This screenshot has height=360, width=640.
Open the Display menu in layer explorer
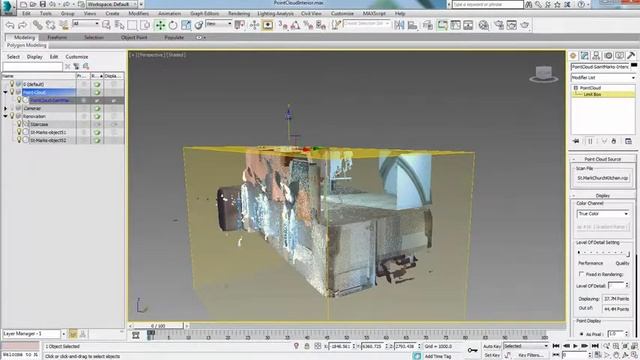pyautogui.click(x=35, y=57)
